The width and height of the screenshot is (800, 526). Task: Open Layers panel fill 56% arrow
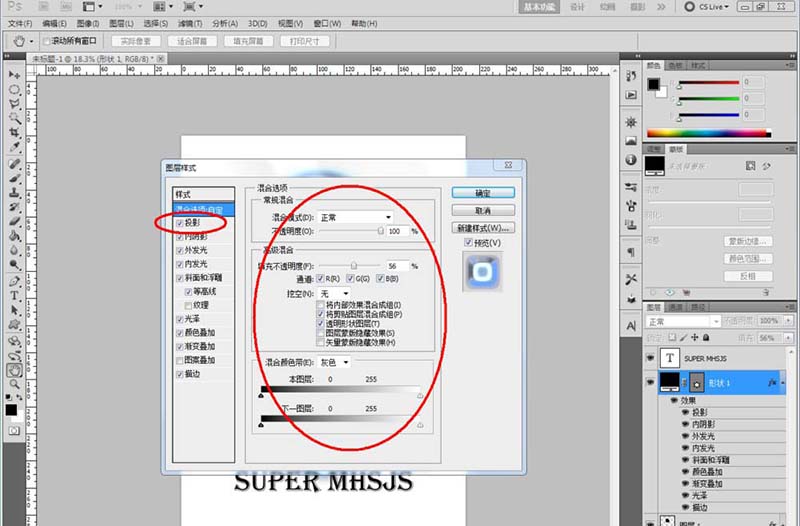pos(789,338)
